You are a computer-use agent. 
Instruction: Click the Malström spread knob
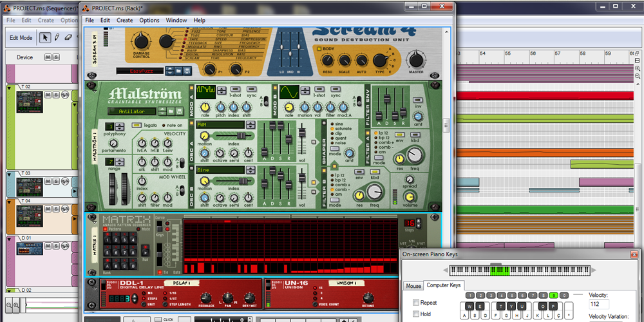click(x=409, y=179)
